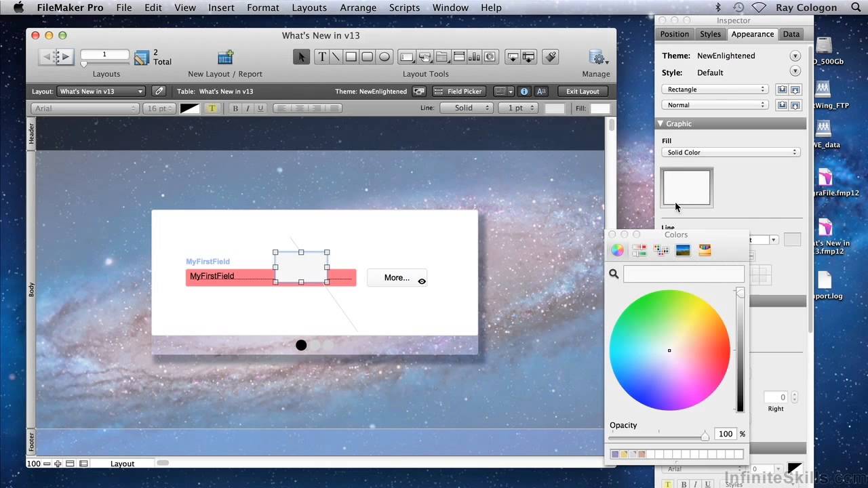The height and width of the screenshot is (488, 868).
Task: Click the Fill color swatch in Inspector
Action: tap(686, 188)
